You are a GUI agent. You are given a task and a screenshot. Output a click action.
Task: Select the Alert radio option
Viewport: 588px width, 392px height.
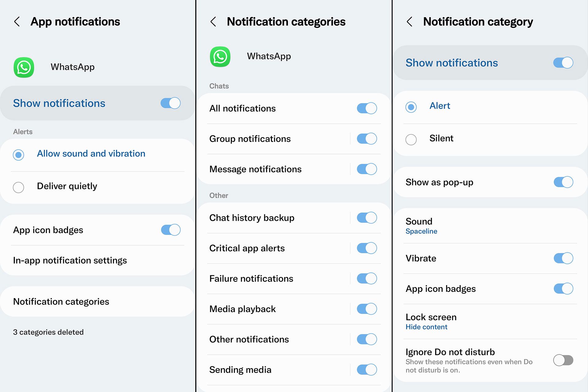coord(411,107)
